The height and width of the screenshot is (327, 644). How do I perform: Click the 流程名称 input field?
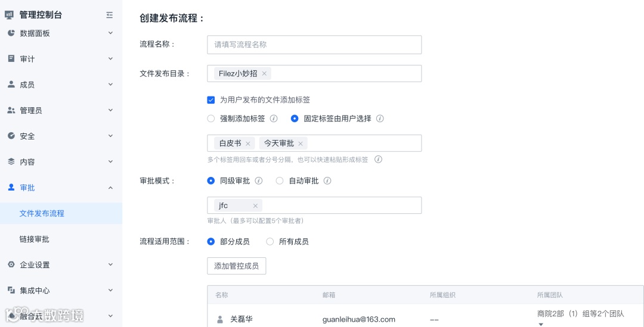click(x=314, y=45)
